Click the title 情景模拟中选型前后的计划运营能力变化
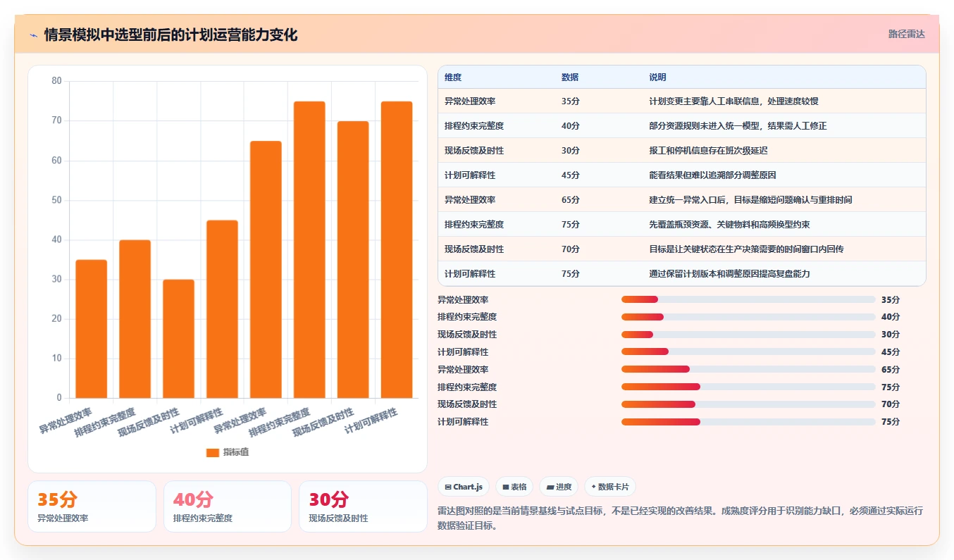The image size is (954, 560). 171,35
